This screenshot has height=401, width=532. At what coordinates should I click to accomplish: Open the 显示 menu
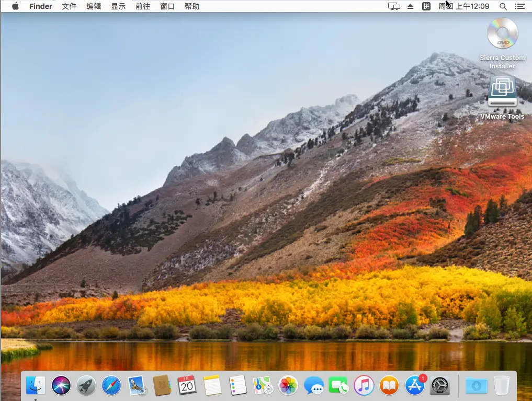pyautogui.click(x=118, y=6)
